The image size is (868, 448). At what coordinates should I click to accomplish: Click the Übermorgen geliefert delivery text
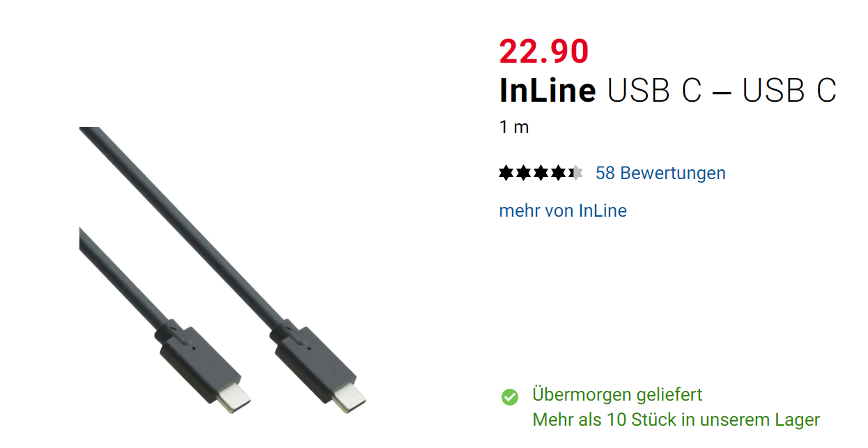coord(617,394)
